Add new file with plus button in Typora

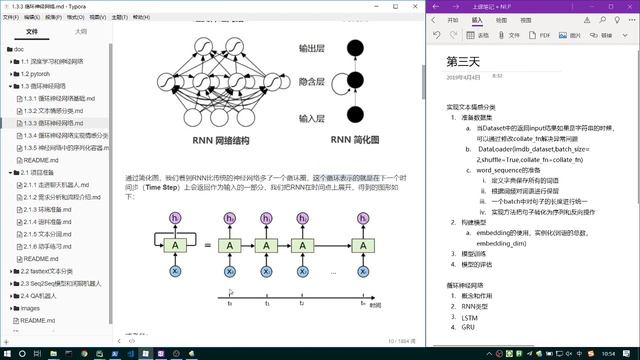point(6,342)
